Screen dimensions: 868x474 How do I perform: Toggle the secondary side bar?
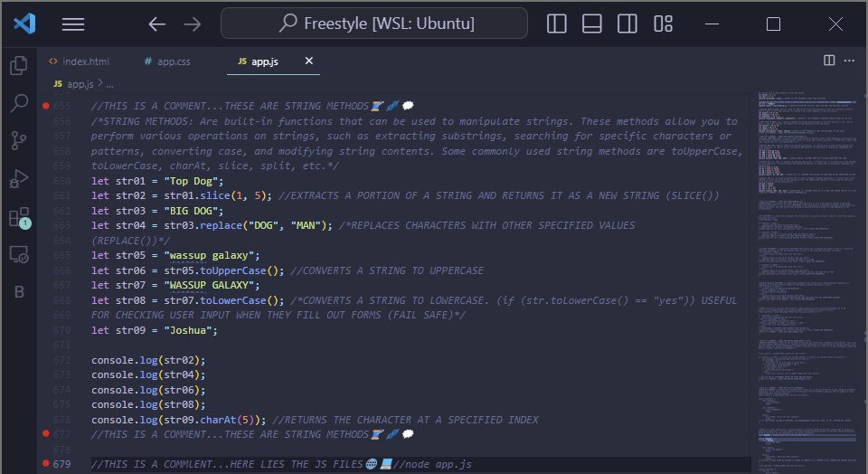click(x=627, y=24)
